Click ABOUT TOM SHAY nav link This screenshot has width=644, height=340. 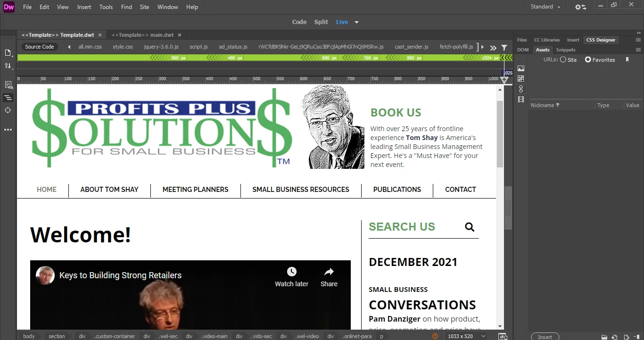click(x=109, y=190)
